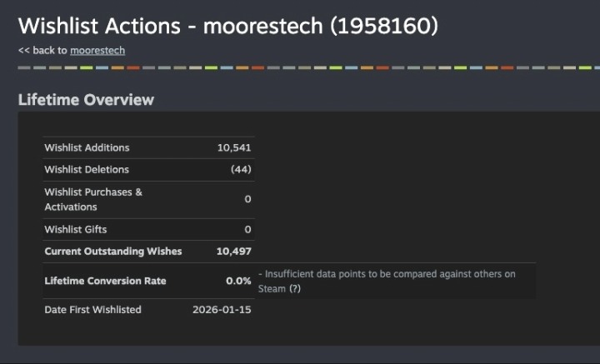Click Wishlist Purchases & Activations label
The width and height of the screenshot is (600, 364).
tap(93, 199)
